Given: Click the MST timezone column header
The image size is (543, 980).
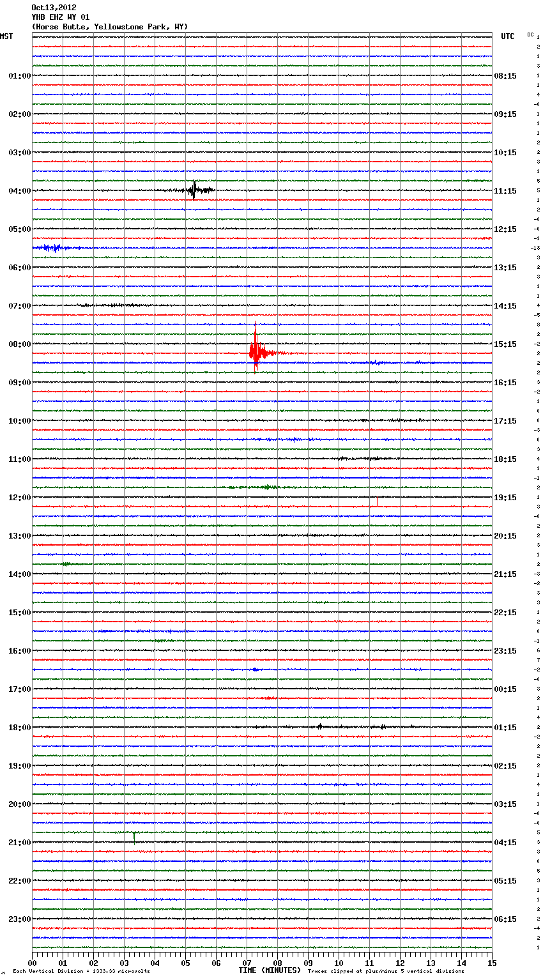Looking at the screenshot, I should click(6, 36).
